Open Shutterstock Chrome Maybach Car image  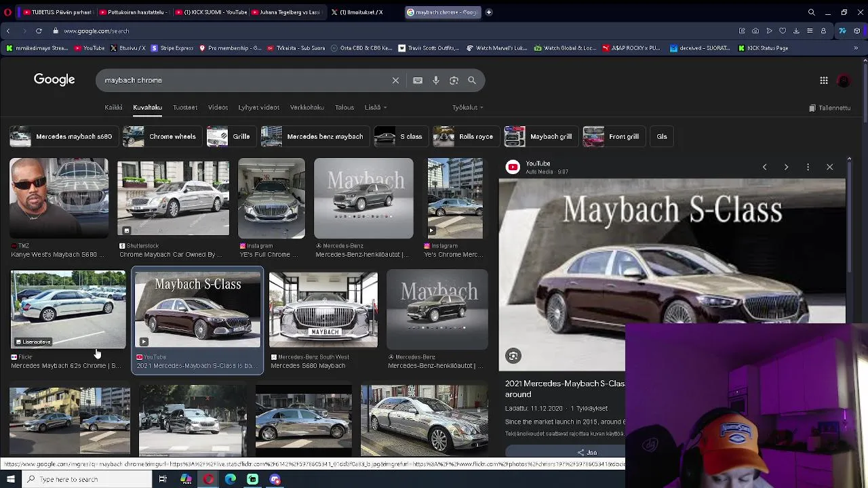click(x=173, y=199)
